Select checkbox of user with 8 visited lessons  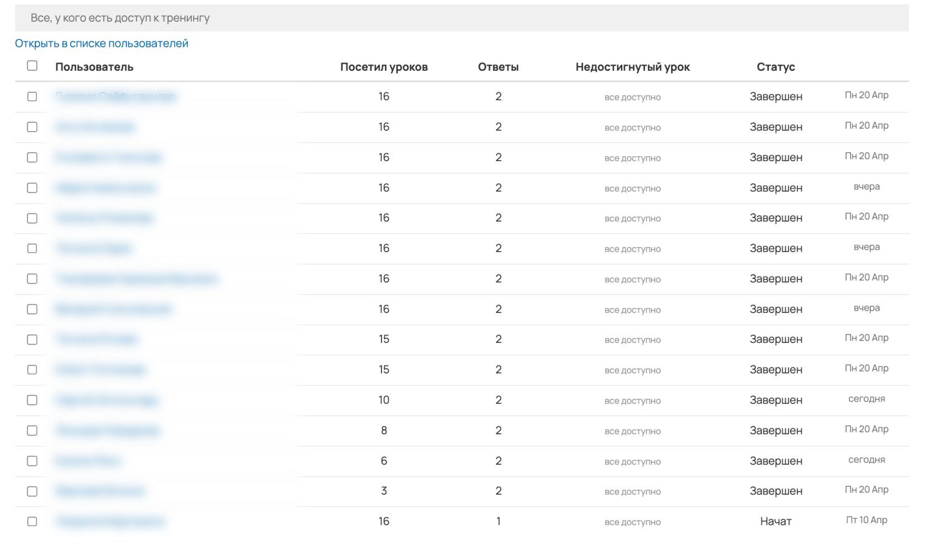(32, 431)
